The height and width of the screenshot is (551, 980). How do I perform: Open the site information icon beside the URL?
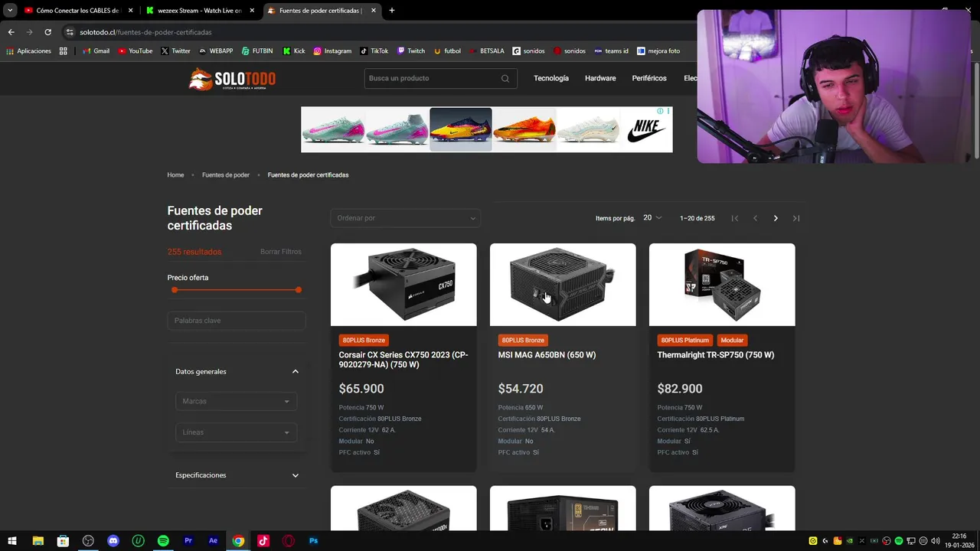[70, 32]
